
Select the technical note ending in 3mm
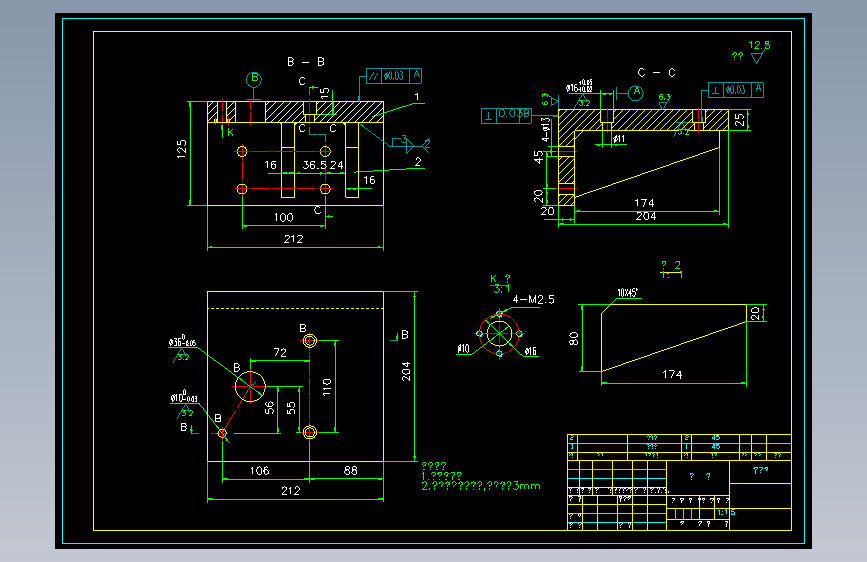click(x=481, y=486)
